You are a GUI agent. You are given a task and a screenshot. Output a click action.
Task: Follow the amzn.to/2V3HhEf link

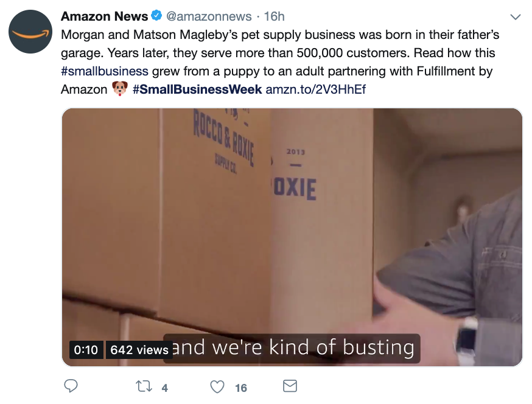[x=315, y=89]
